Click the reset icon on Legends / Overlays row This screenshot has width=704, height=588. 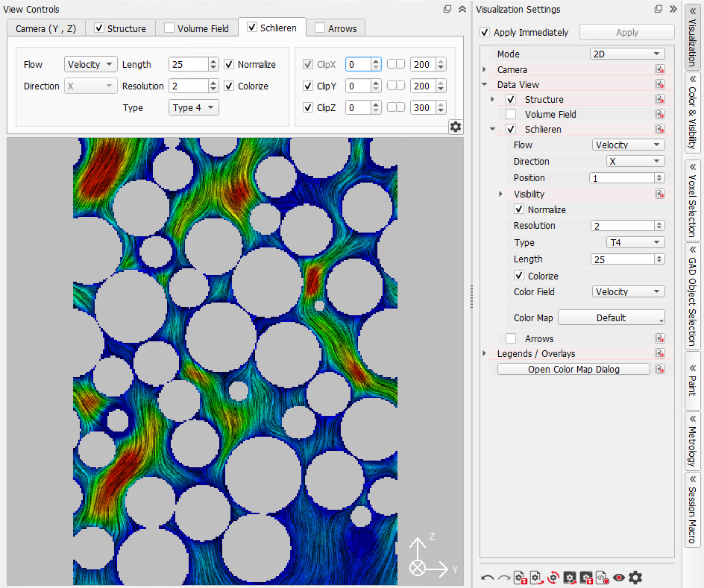pos(659,353)
